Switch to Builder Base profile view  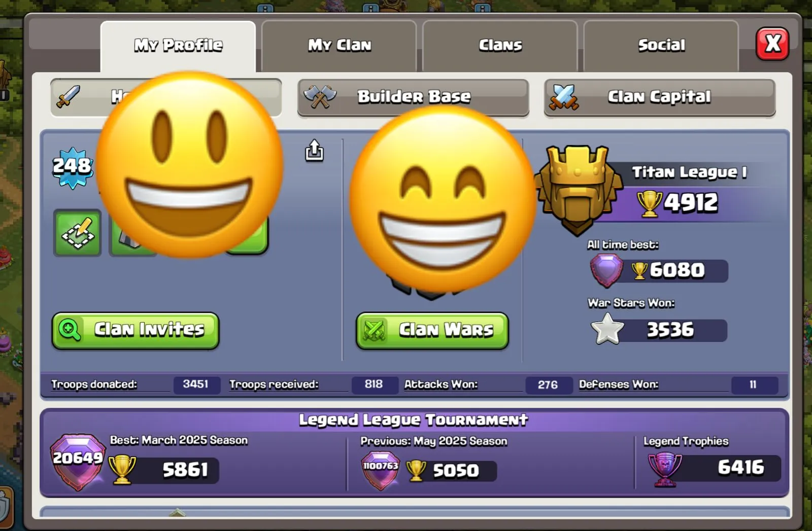click(413, 97)
